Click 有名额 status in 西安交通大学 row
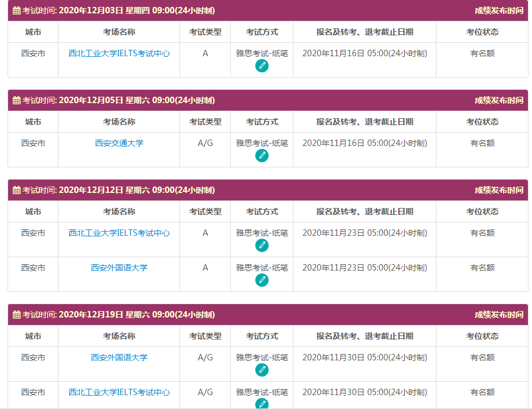This screenshot has height=409, width=532. 482,143
